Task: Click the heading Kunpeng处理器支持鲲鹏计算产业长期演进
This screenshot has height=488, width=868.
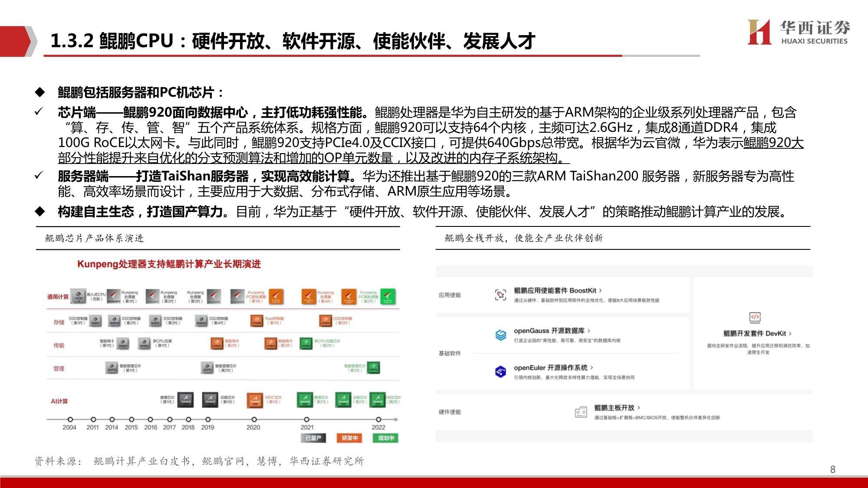Action: click(x=169, y=264)
